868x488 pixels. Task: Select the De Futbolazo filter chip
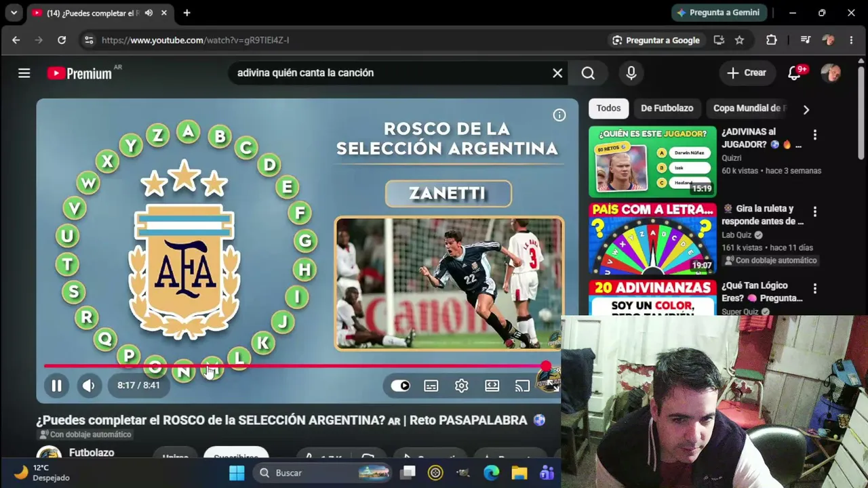pos(667,108)
